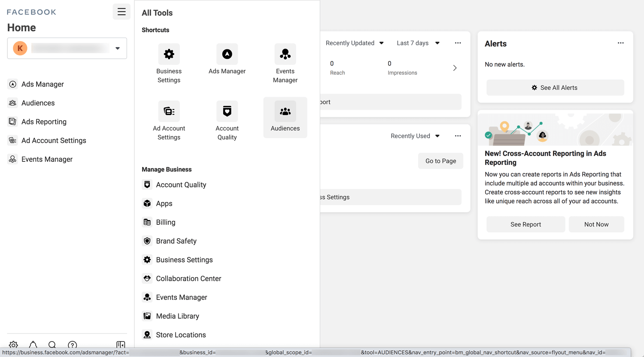Click the Manage Business section heading
This screenshot has width=644, height=357.
point(167,169)
